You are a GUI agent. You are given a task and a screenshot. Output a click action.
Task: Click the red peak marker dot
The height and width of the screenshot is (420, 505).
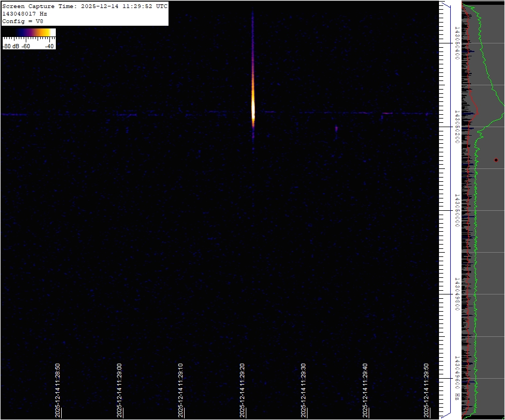pyautogui.click(x=496, y=160)
